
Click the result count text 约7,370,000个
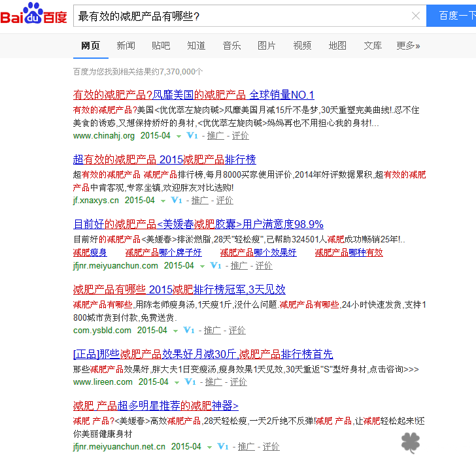[177, 72]
